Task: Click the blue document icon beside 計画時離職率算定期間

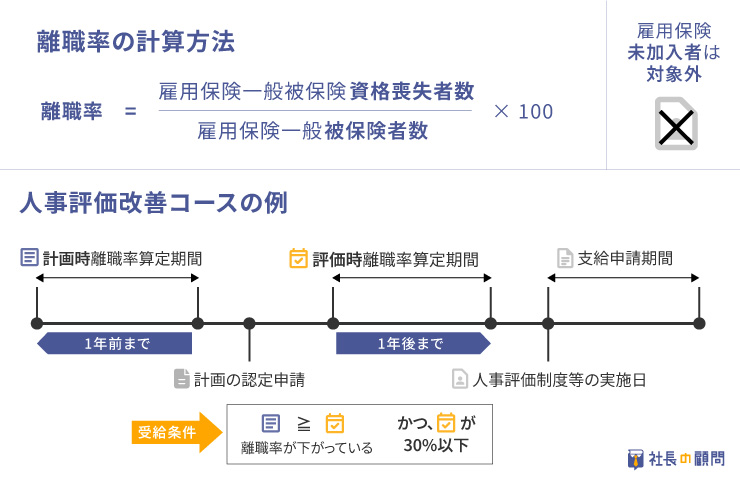Action: [29, 258]
